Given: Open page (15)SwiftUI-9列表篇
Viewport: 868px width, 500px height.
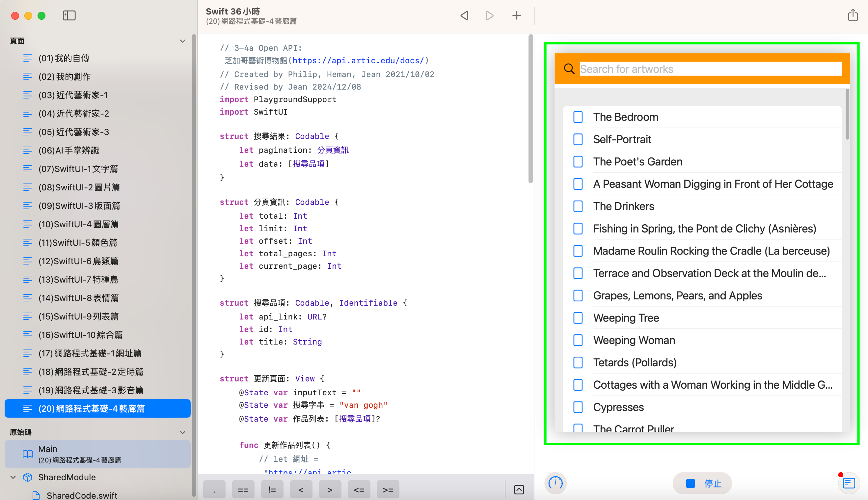Looking at the screenshot, I should (79, 316).
